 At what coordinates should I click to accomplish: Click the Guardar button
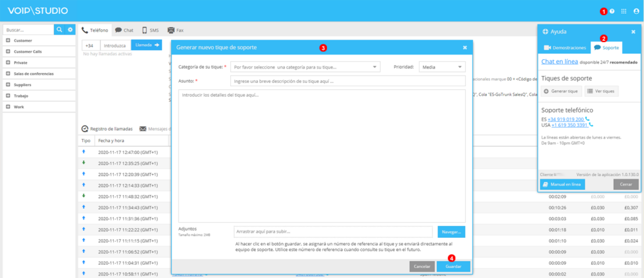[453, 267]
